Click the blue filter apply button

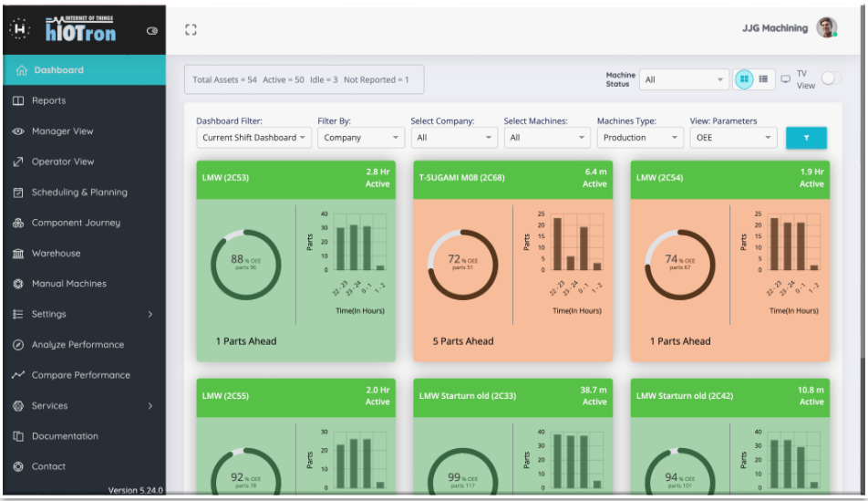click(806, 138)
